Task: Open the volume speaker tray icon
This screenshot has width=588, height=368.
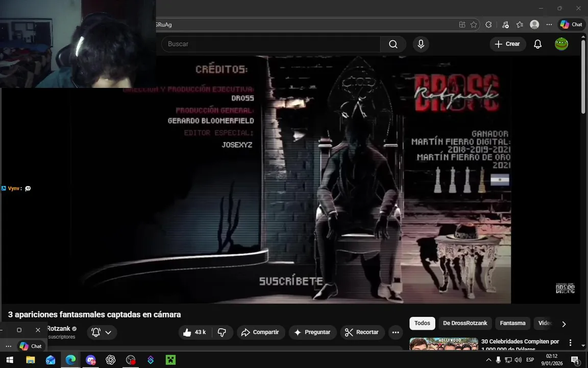Action: click(x=518, y=360)
